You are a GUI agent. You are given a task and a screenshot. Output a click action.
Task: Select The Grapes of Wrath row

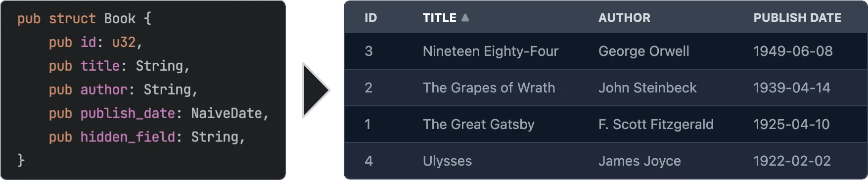pos(606,88)
